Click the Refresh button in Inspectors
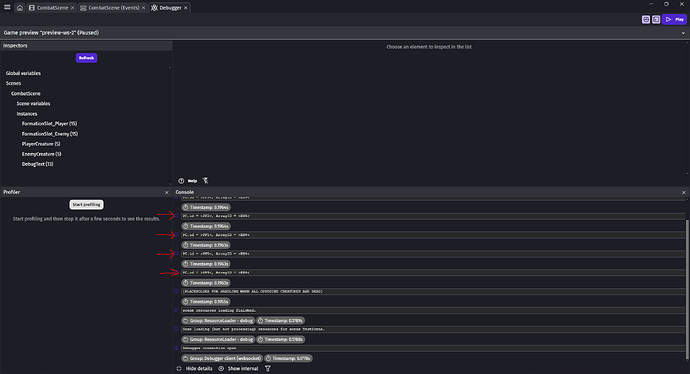The height and width of the screenshot is (374, 690). coord(86,58)
